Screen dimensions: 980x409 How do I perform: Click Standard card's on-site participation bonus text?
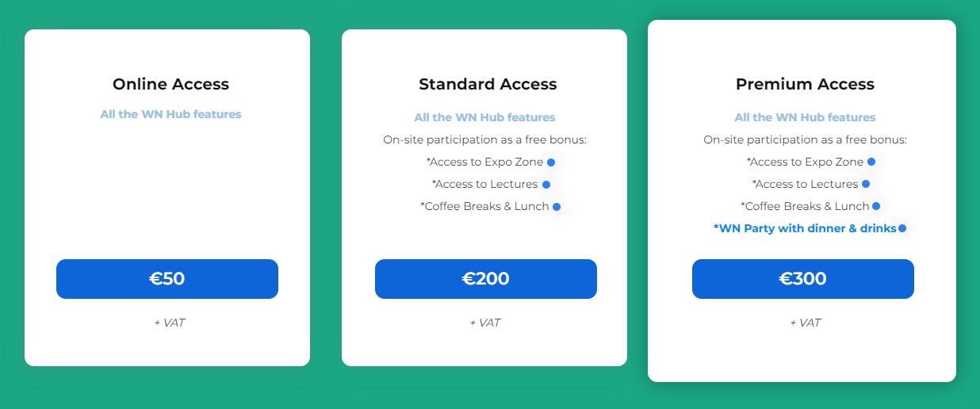484,140
